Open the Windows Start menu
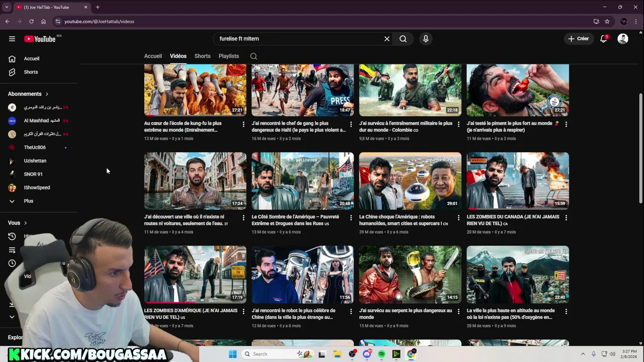Image resolution: width=644 pixels, height=362 pixels. pyautogui.click(x=232, y=354)
